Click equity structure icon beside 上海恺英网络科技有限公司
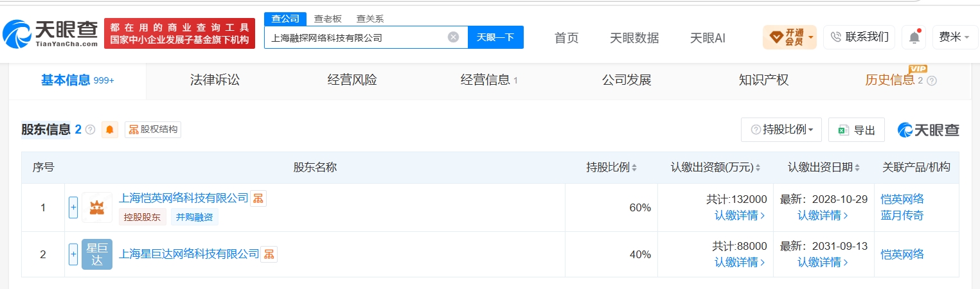Image resolution: width=980 pixels, height=289 pixels. [x=258, y=198]
